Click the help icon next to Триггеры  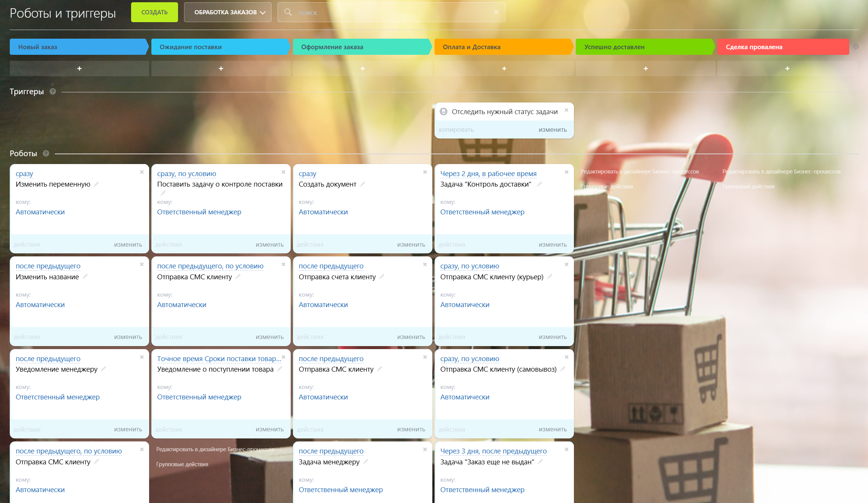point(53,91)
